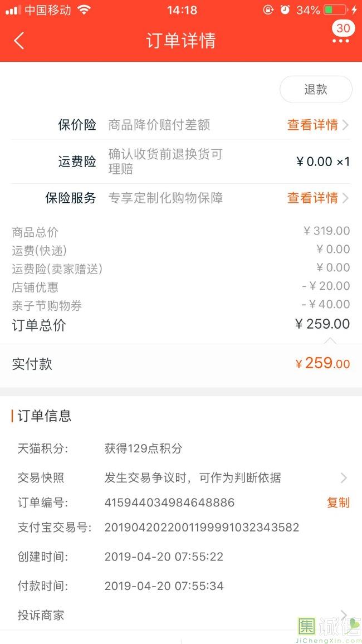Image resolution: width=362 pixels, height=644 pixels.
Task: Tap the 30 notification badge
Action: coord(343,28)
